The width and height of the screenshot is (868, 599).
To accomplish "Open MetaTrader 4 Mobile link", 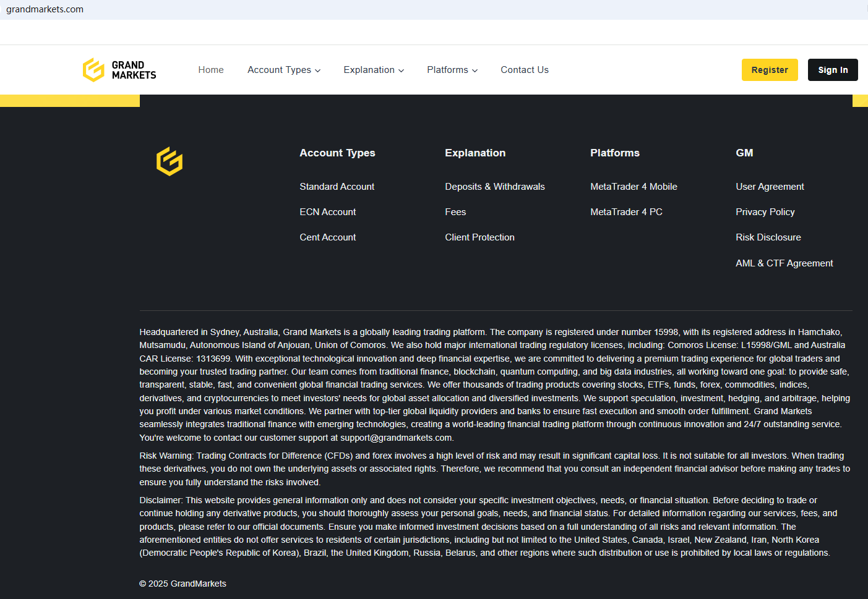I will [x=634, y=187].
